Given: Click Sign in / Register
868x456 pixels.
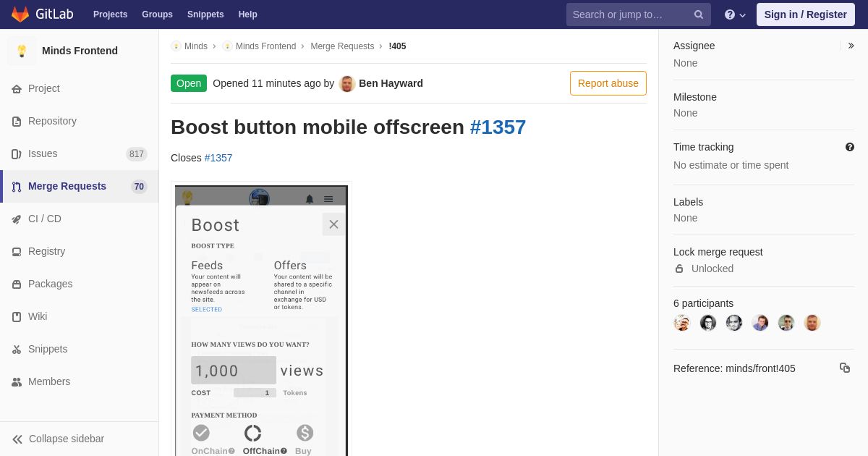Looking at the screenshot, I should [x=805, y=14].
